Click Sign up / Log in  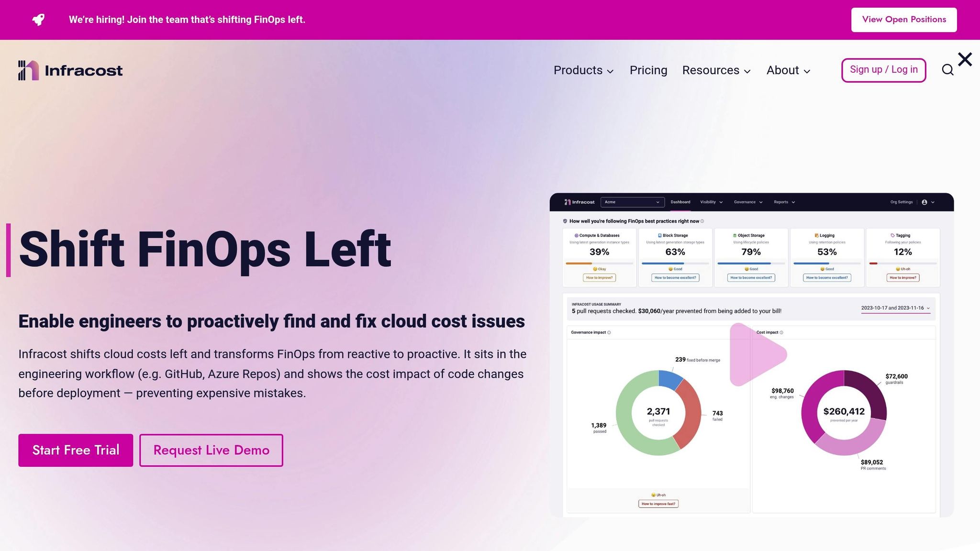(883, 70)
